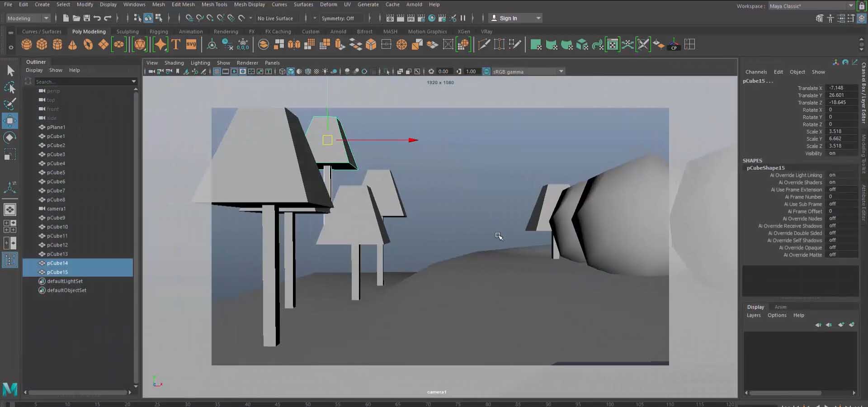
Task: Click the undo arrow icon
Action: [97, 18]
